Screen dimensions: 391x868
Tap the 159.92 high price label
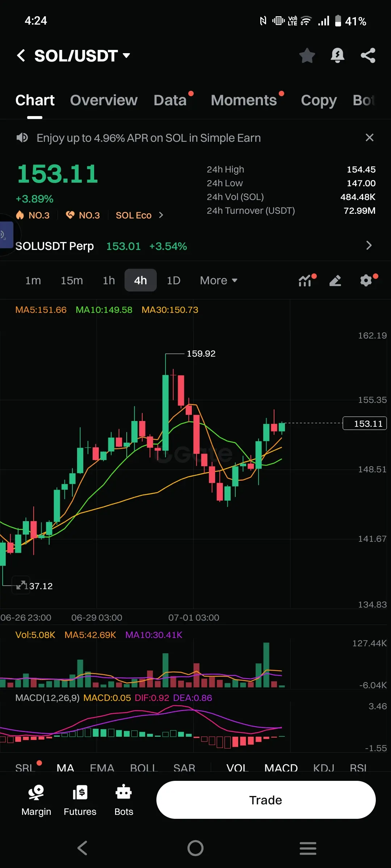pos(201,354)
